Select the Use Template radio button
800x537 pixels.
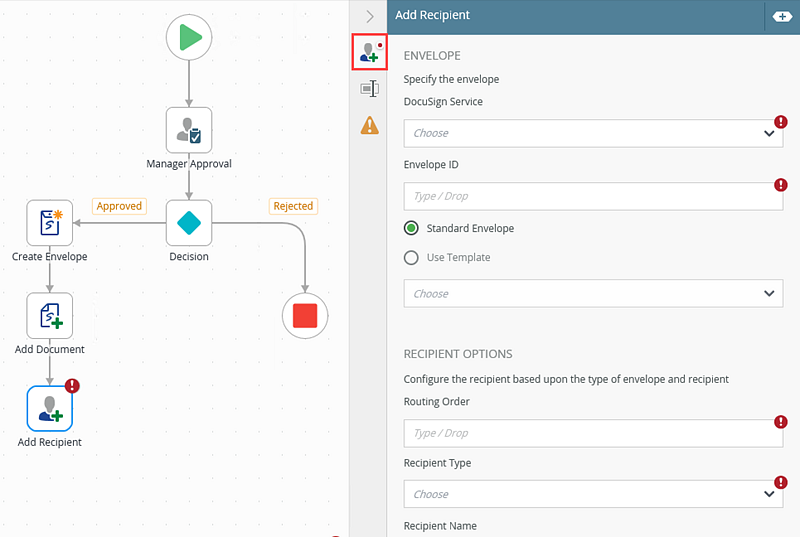[411, 257]
